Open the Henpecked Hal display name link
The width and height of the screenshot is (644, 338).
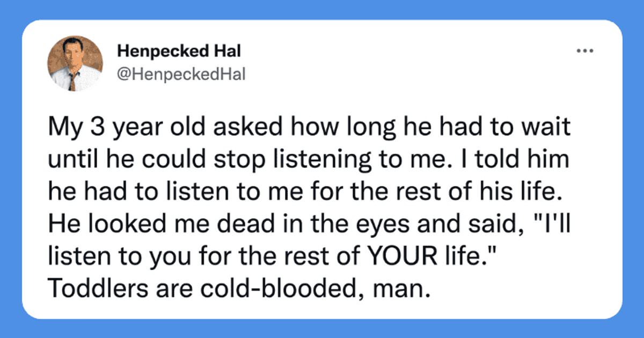tap(179, 52)
